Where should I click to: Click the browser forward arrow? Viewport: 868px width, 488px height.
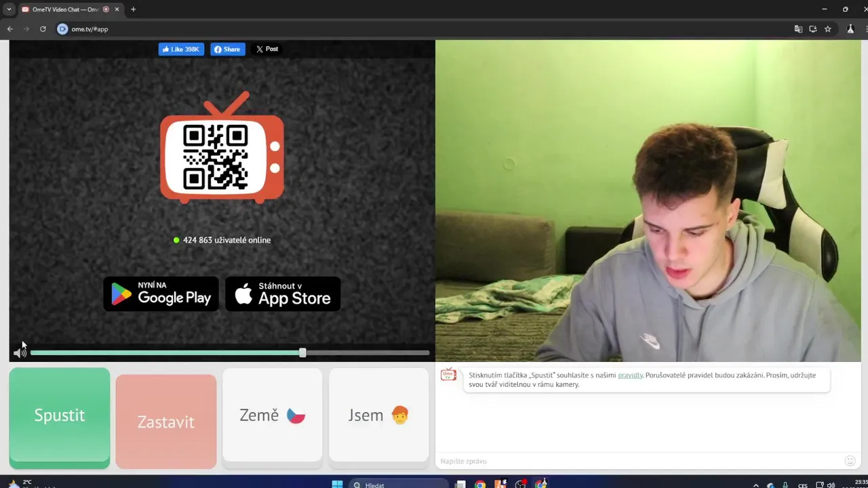point(26,29)
